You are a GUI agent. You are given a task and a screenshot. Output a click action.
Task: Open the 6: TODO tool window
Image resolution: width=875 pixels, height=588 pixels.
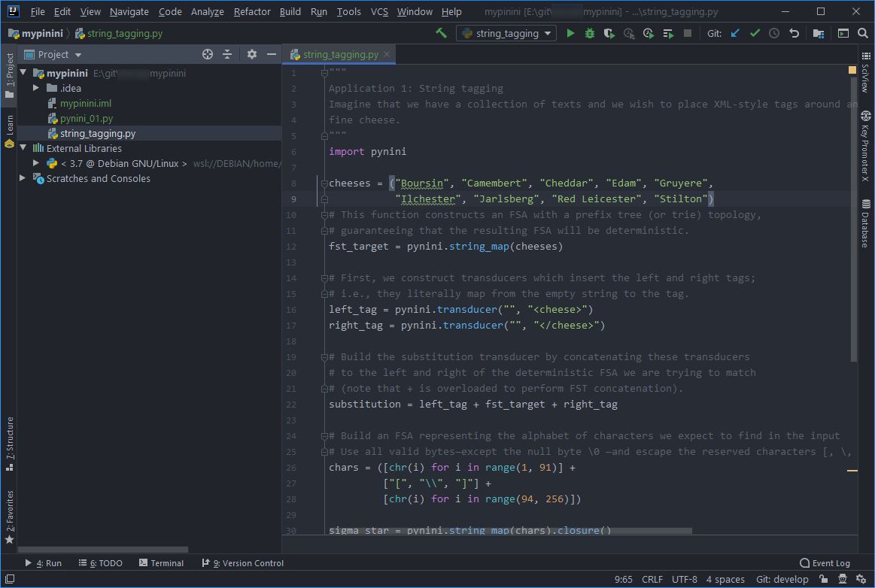(x=101, y=563)
